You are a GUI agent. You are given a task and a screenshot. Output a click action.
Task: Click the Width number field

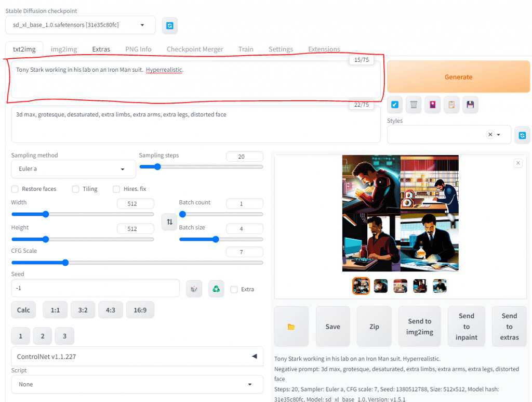(x=136, y=204)
